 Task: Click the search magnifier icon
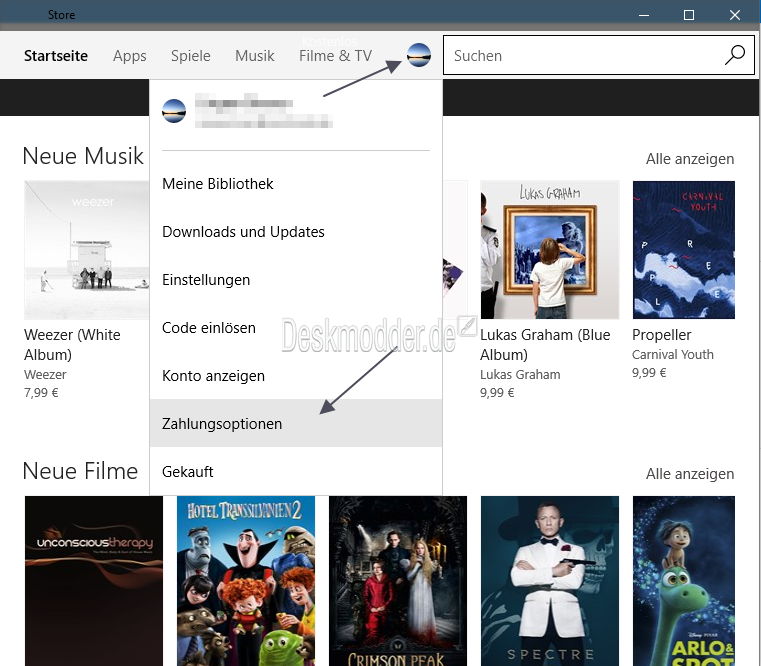[735, 55]
